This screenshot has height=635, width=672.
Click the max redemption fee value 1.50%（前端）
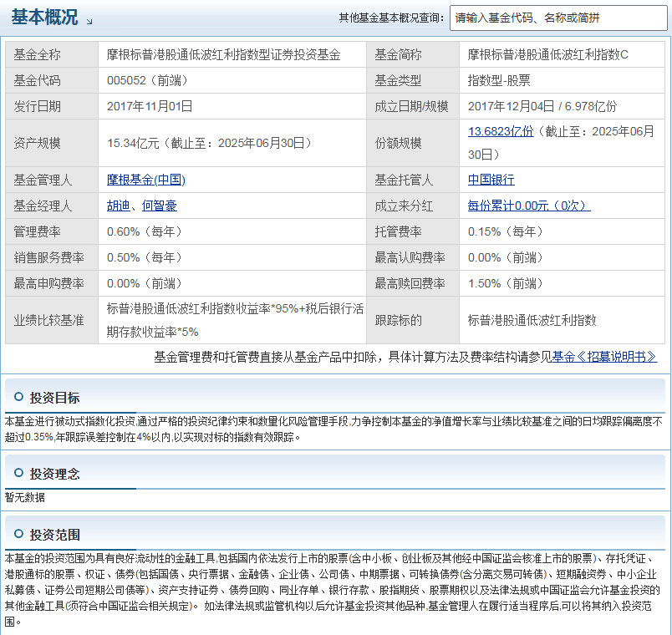coord(506,283)
